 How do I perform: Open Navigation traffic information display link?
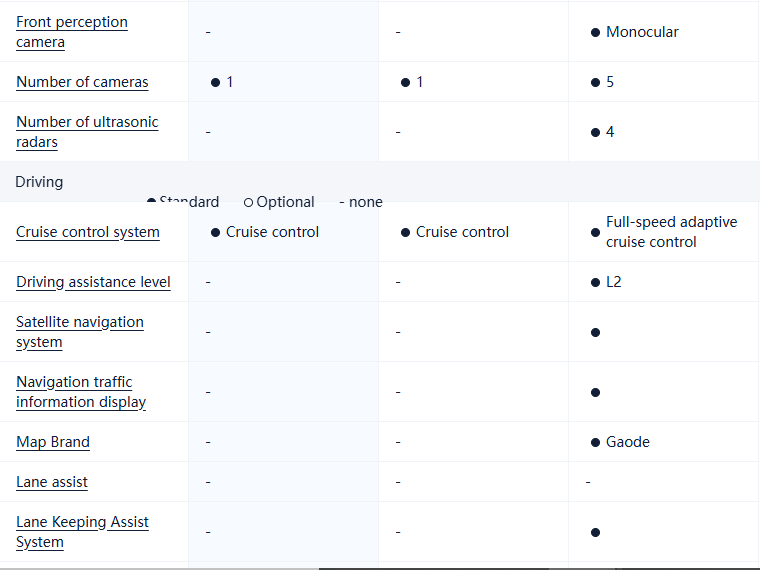81,392
